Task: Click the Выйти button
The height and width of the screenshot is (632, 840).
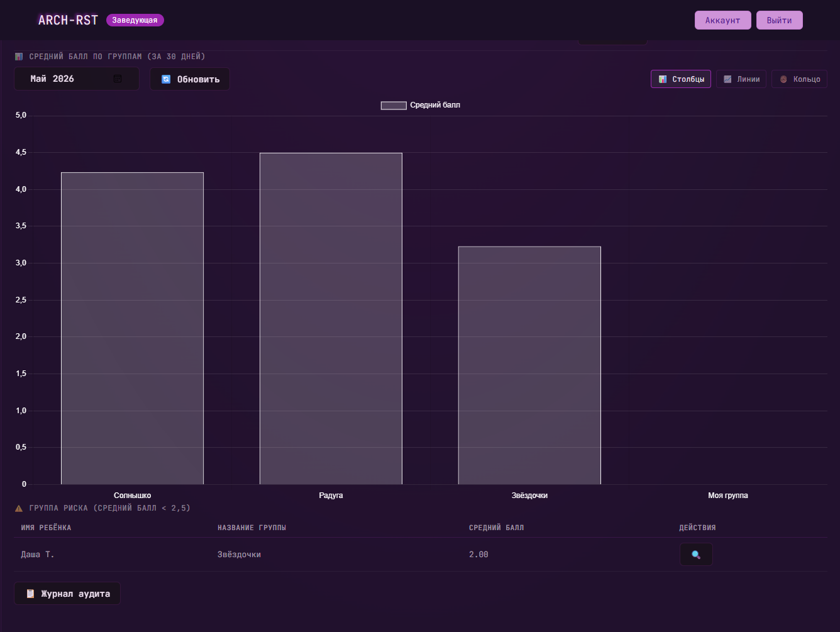Action: pos(779,20)
